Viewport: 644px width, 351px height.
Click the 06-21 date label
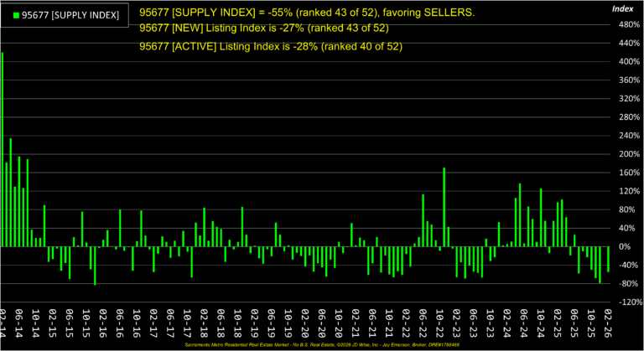(372, 323)
